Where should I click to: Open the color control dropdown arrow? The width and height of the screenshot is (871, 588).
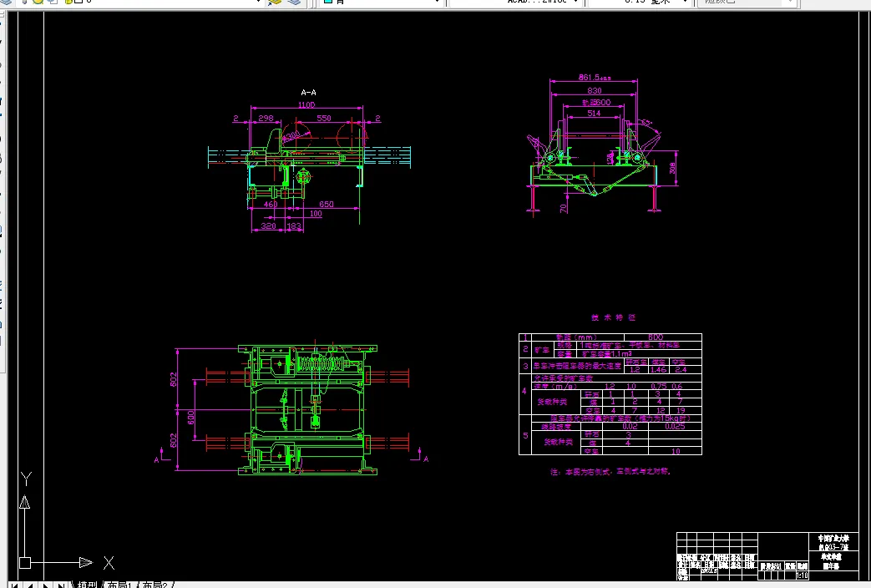[437, 2]
